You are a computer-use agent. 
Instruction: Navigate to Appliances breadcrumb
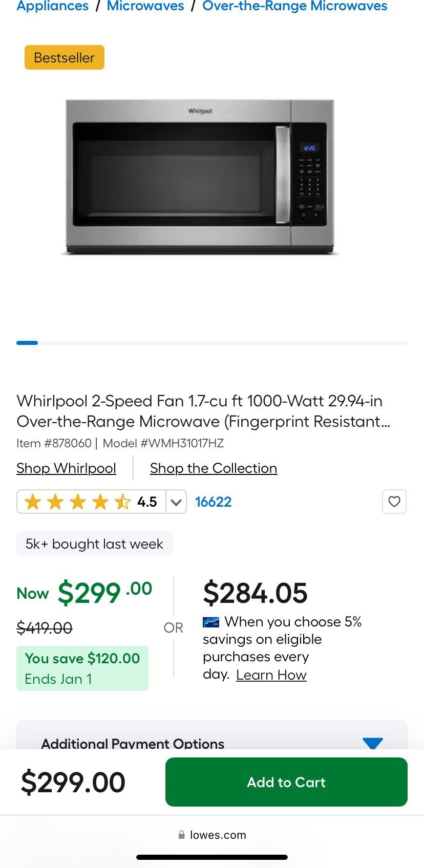[52, 6]
